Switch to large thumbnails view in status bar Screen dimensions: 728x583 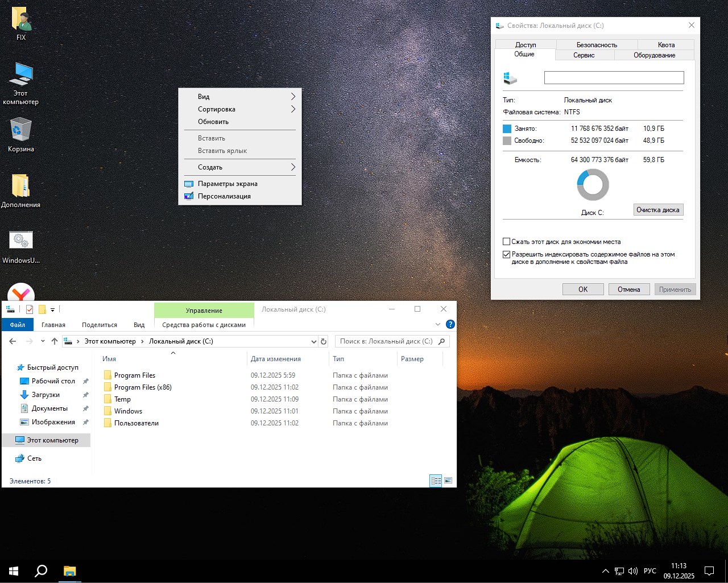(448, 481)
